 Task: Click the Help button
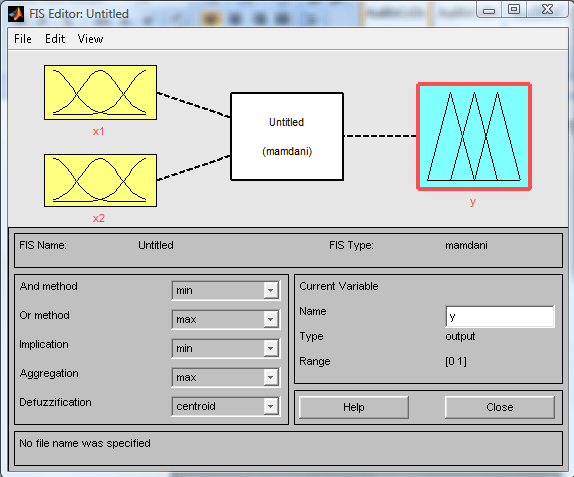point(354,407)
